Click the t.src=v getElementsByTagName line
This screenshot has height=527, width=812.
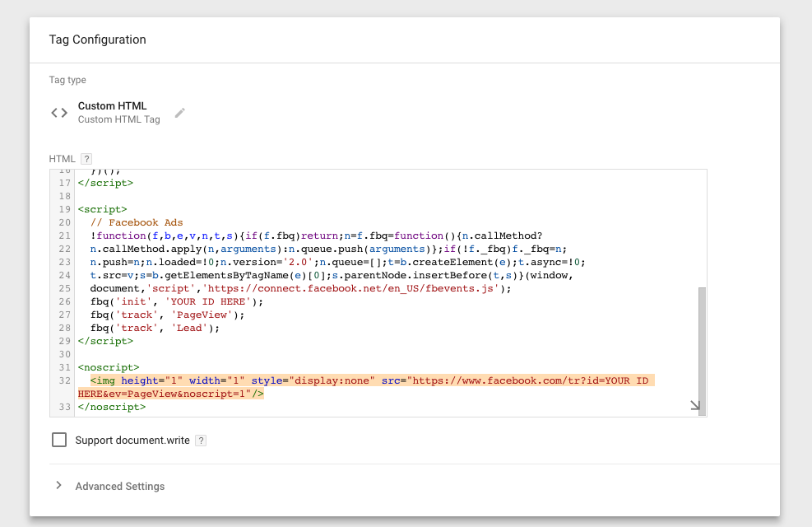[x=332, y=275]
